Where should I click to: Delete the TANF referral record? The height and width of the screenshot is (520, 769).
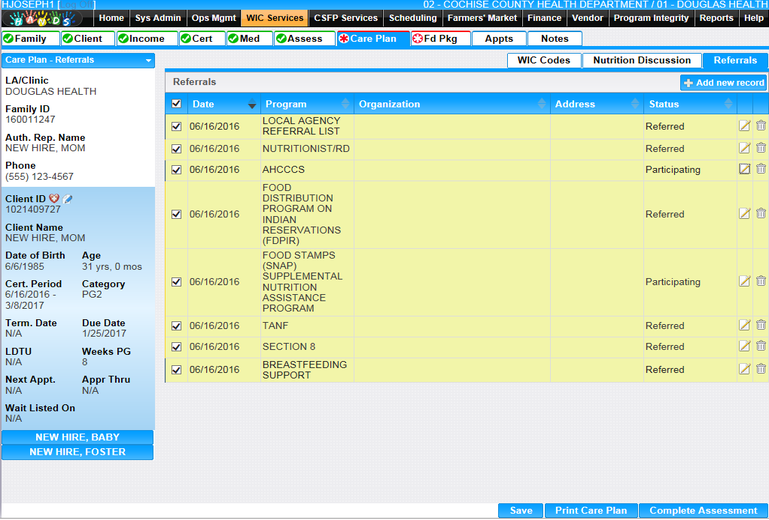pyautogui.click(x=761, y=325)
